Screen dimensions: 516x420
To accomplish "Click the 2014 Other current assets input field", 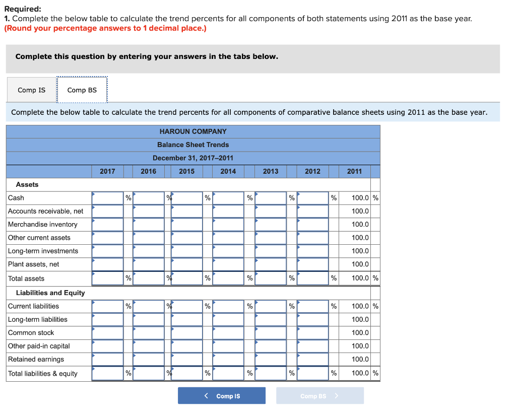I will (x=228, y=237).
